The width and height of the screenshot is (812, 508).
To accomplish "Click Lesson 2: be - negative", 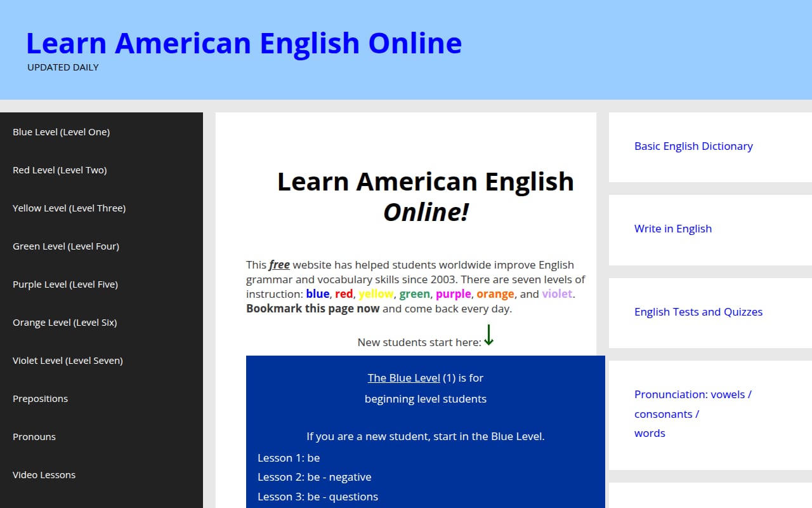I will (x=315, y=477).
